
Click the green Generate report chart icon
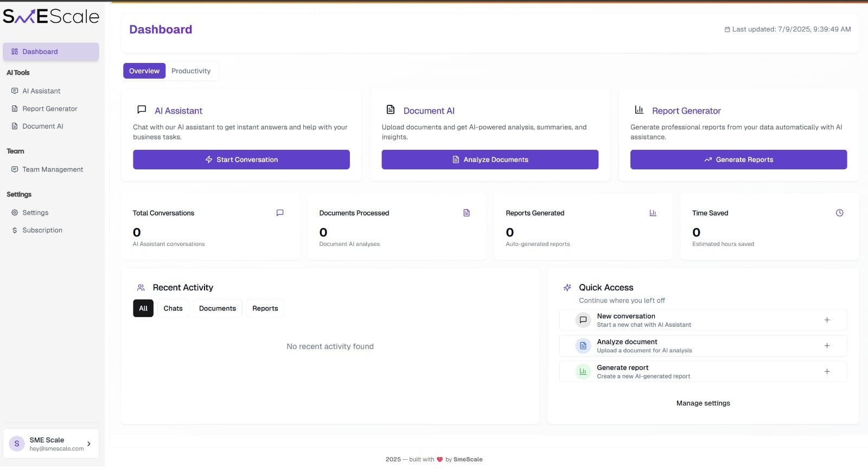pyautogui.click(x=583, y=372)
